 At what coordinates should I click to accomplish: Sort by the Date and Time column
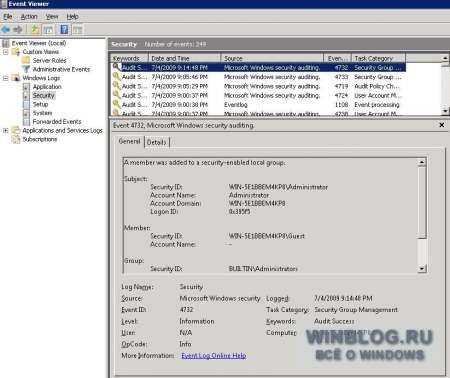coord(184,58)
